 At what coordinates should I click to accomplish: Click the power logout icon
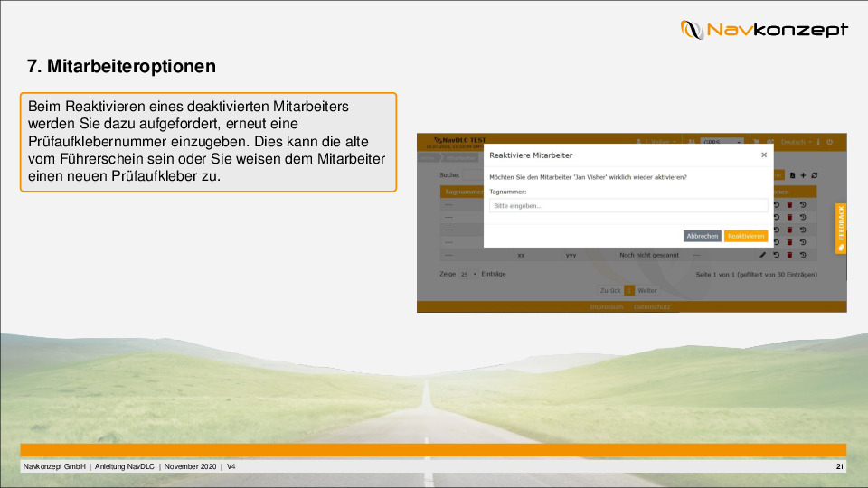click(829, 142)
